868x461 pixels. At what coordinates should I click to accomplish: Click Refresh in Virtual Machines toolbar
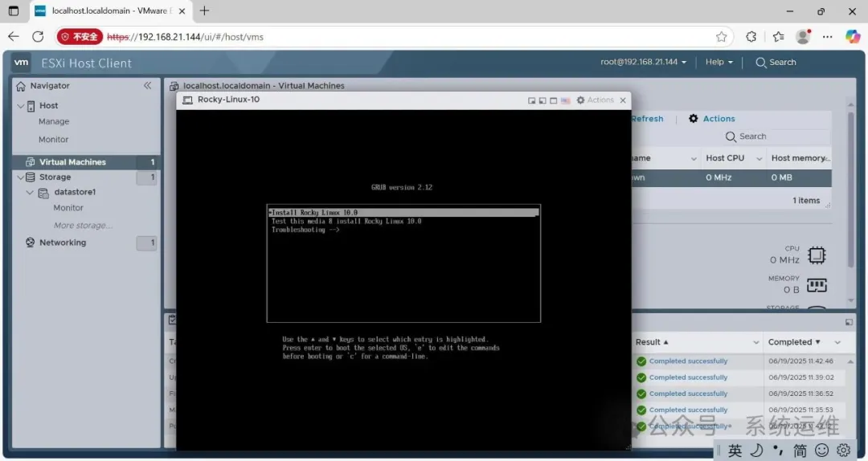pos(647,118)
